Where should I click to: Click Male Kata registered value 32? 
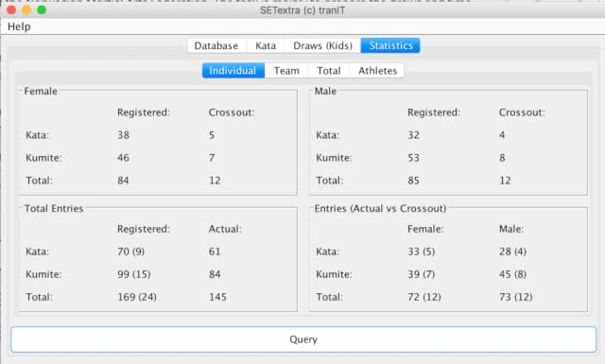click(x=414, y=135)
